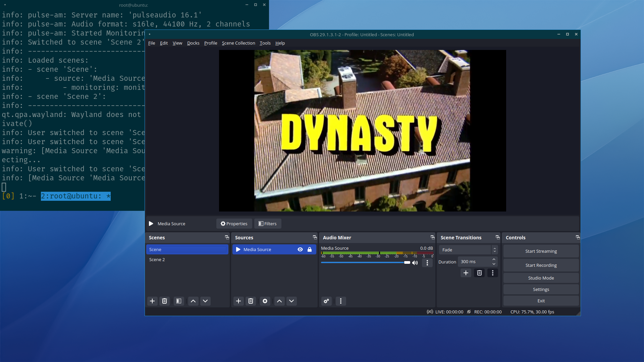Click the CPU usage status text
The image size is (644, 362).
point(532,312)
